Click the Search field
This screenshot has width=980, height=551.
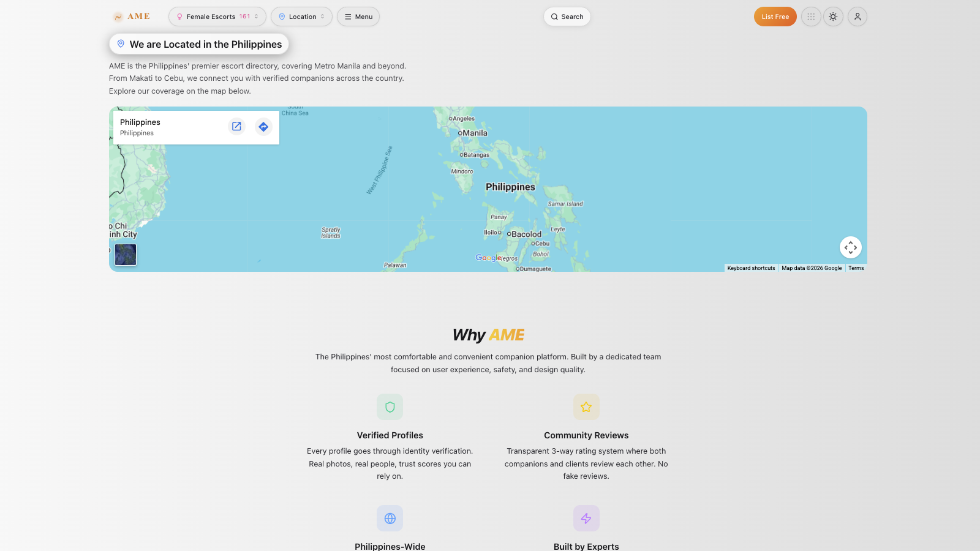click(x=567, y=17)
